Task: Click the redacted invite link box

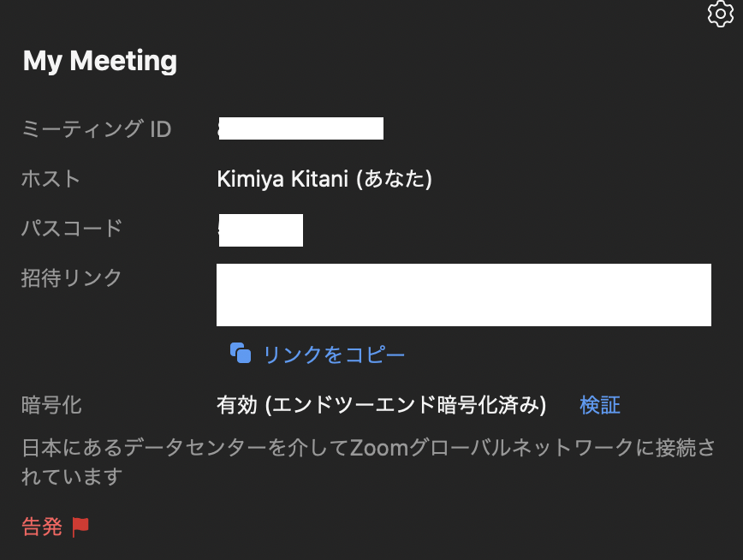Action: (x=464, y=295)
